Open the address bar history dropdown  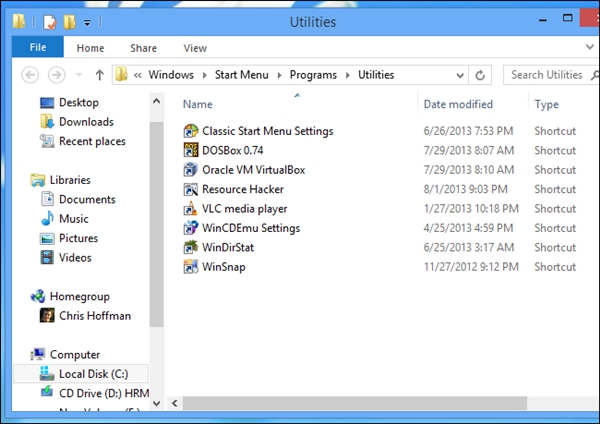click(x=460, y=75)
